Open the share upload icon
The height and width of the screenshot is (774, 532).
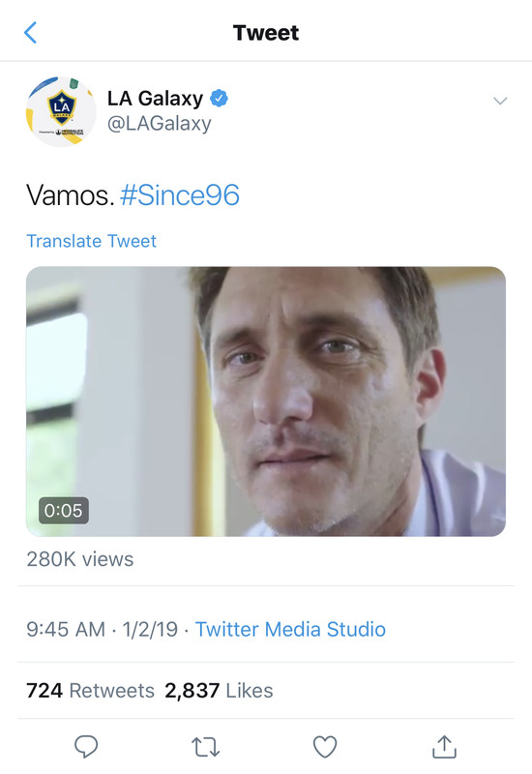[444, 746]
